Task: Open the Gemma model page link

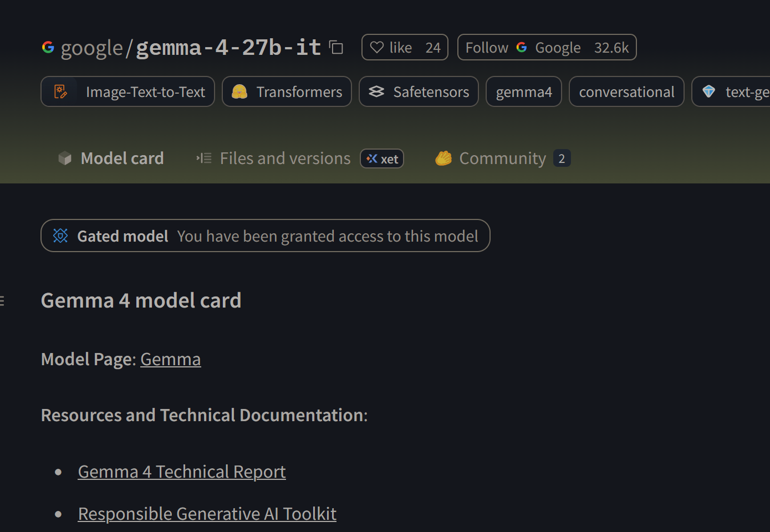Action: [170, 359]
